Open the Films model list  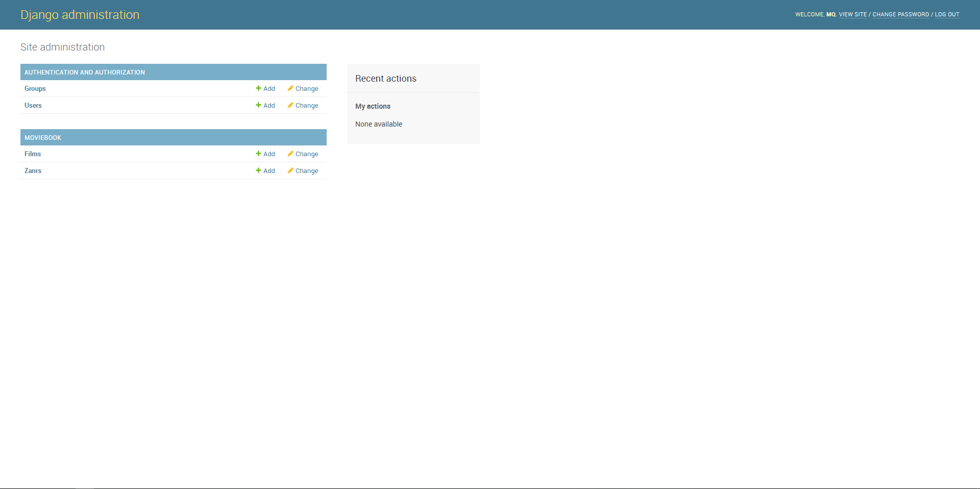(x=33, y=154)
